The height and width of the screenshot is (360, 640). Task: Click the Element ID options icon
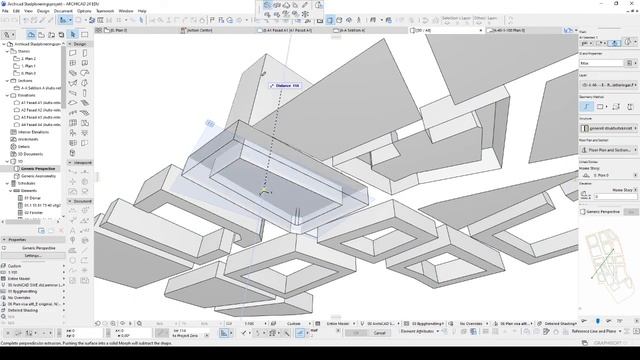click(629, 63)
